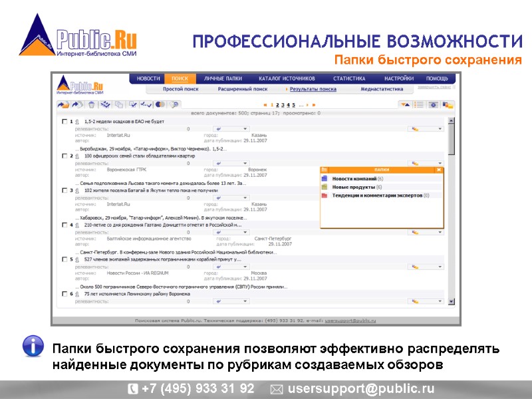Tick checkbox for result 4 '210-летие со дня рождения'
Viewport: 532px width, 399px height.
click(x=65, y=225)
